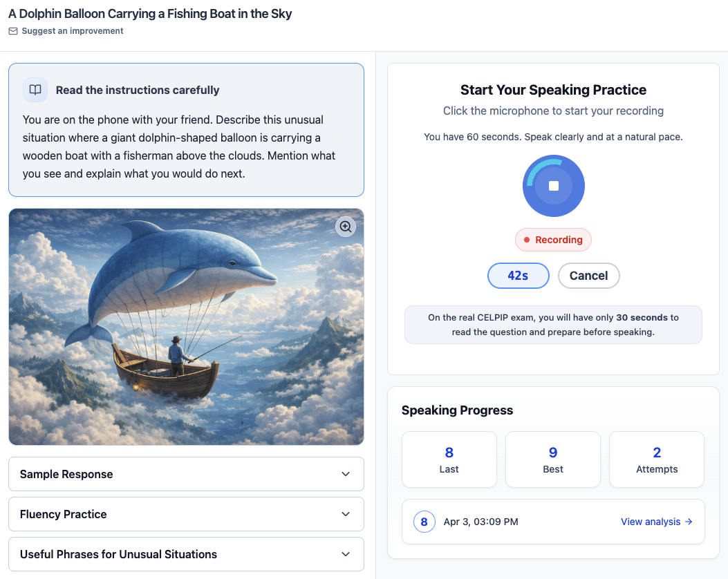
Task: Click the dolphin balloon image
Action: pyautogui.click(x=186, y=327)
